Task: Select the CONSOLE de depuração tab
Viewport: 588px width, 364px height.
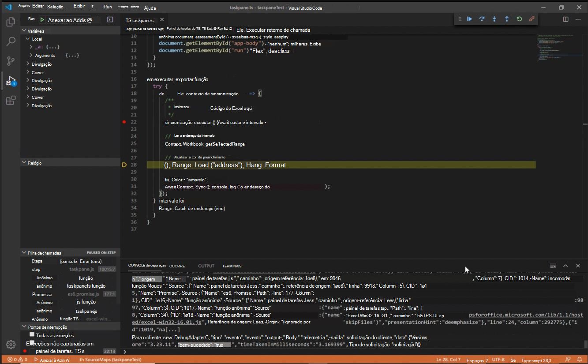Action: tap(147, 265)
